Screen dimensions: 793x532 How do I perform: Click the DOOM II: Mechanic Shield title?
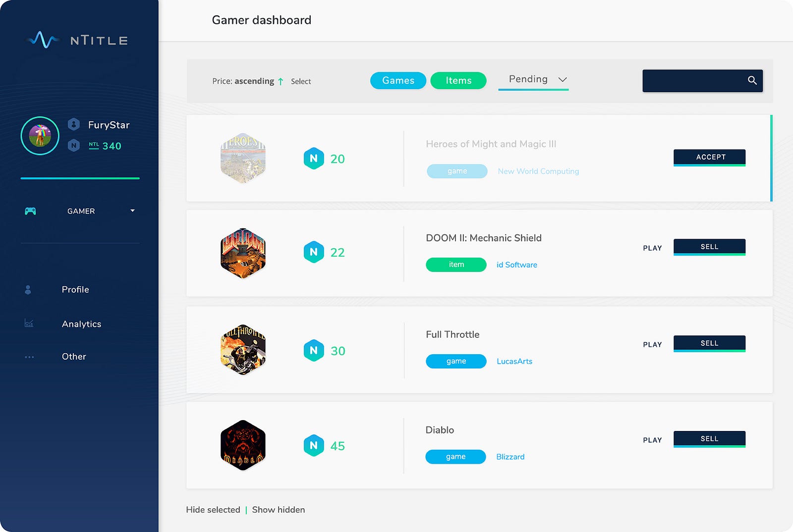(x=484, y=238)
